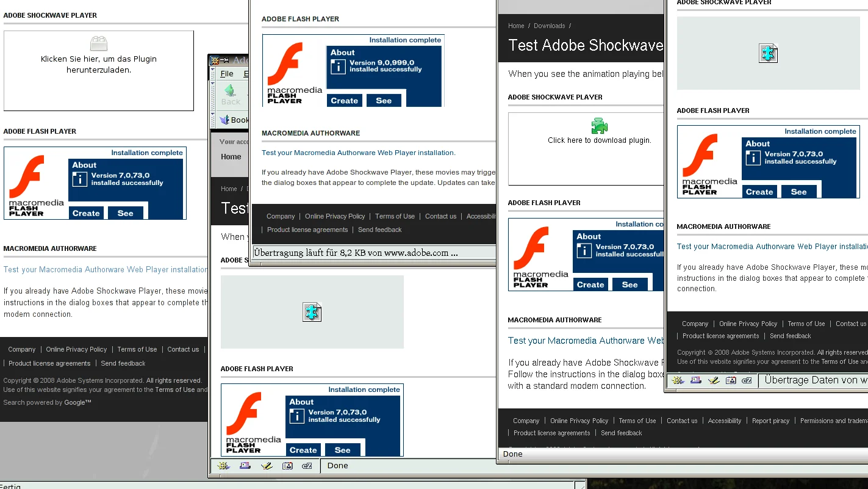Click Composer icon beside Übertrage Daten status
The height and width of the screenshot is (489, 868).
714,380
